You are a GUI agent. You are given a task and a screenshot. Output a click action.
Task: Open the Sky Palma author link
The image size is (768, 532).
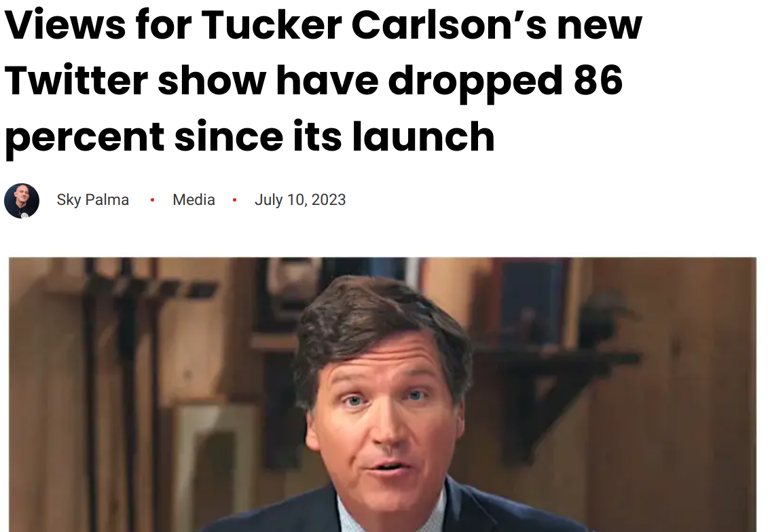pyautogui.click(x=92, y=199)
